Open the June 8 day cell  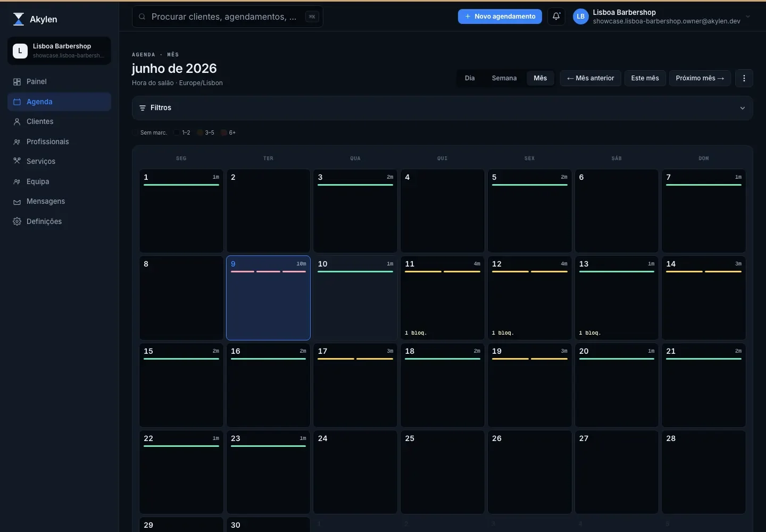point(181,298)
